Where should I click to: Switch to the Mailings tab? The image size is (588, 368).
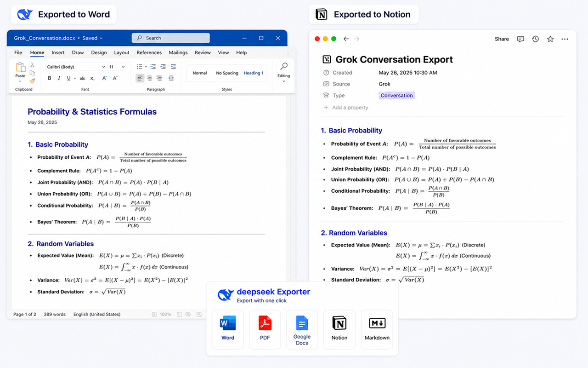[x=178, y=52]
